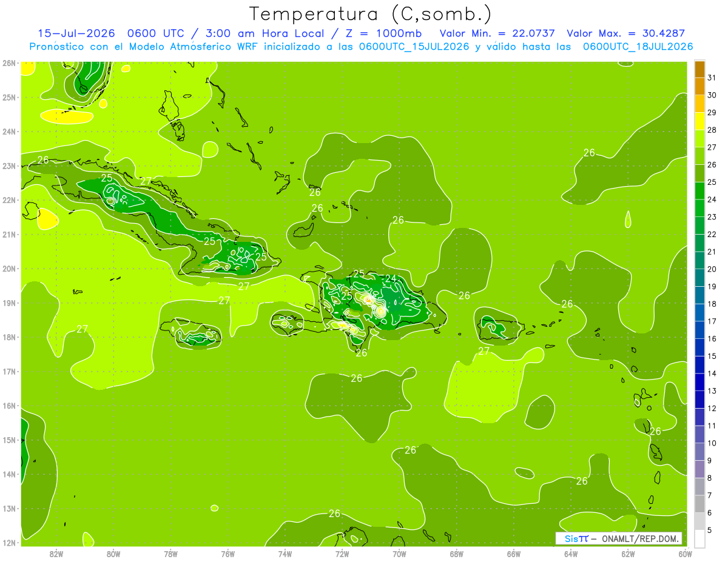Pick the green color bar segment between 24 and 25
Screen dimensions: 728x562
(699, 190)
